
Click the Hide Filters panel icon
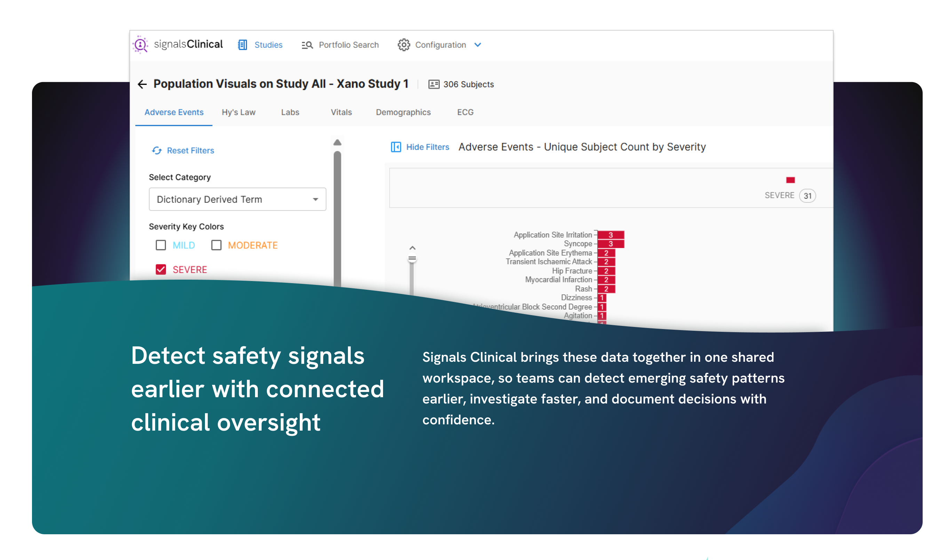[x=396, y=147]
